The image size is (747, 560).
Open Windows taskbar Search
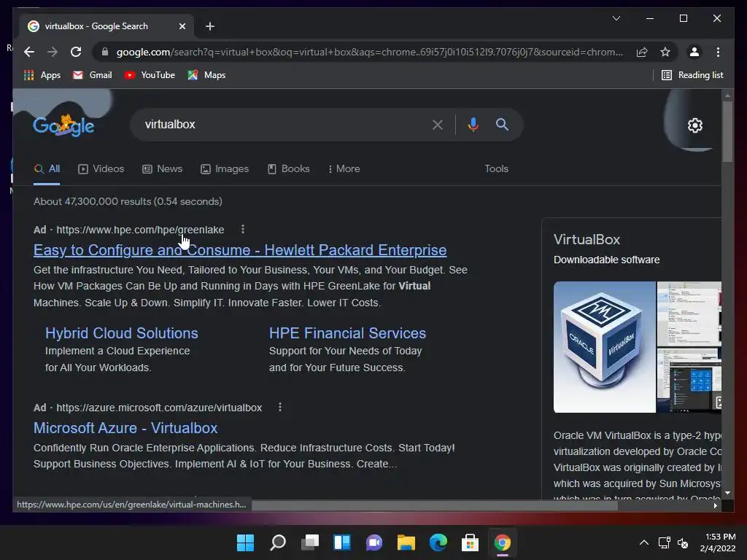pos(278,542)
